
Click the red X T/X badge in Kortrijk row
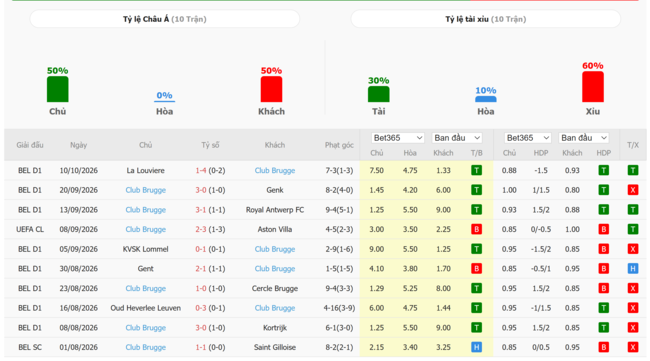pyautogui.click(x=633, y=327)
